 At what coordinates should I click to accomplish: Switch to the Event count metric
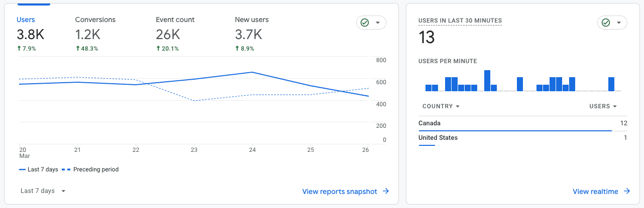175,20
